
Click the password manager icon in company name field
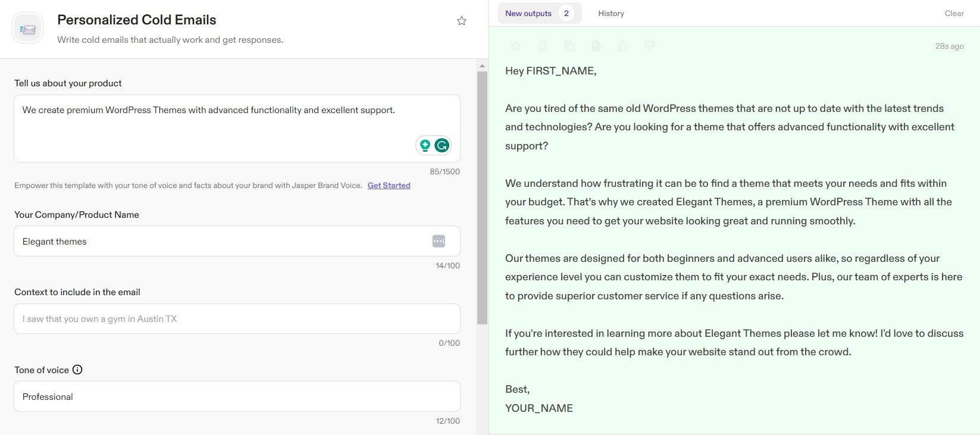pos(439,241)
